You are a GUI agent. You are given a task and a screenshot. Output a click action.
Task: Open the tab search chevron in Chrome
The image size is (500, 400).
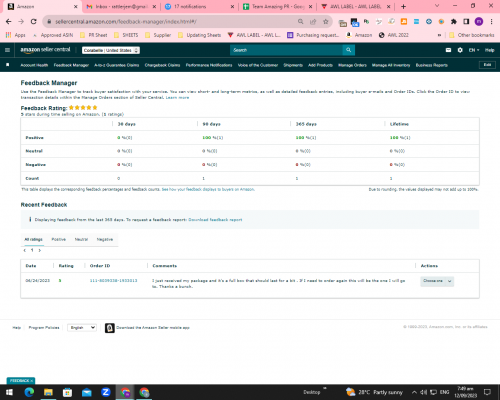(x=437, y=6)
